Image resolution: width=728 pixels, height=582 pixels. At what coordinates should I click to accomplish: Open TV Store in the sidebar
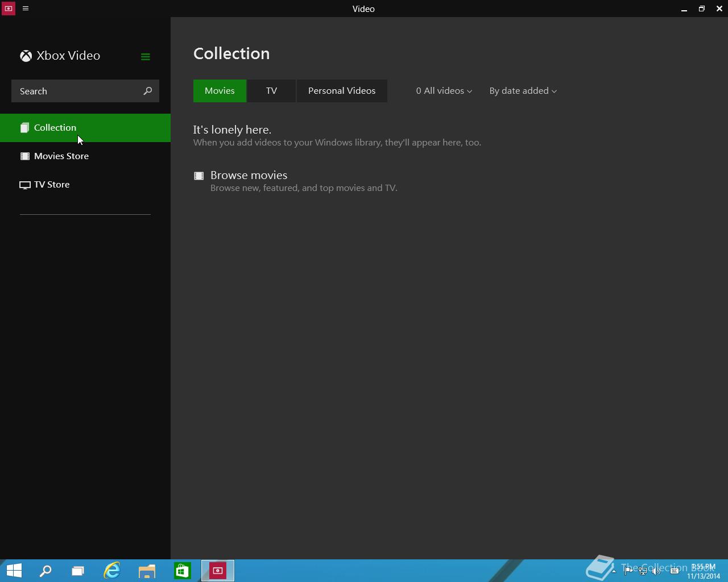pos(85,185)
